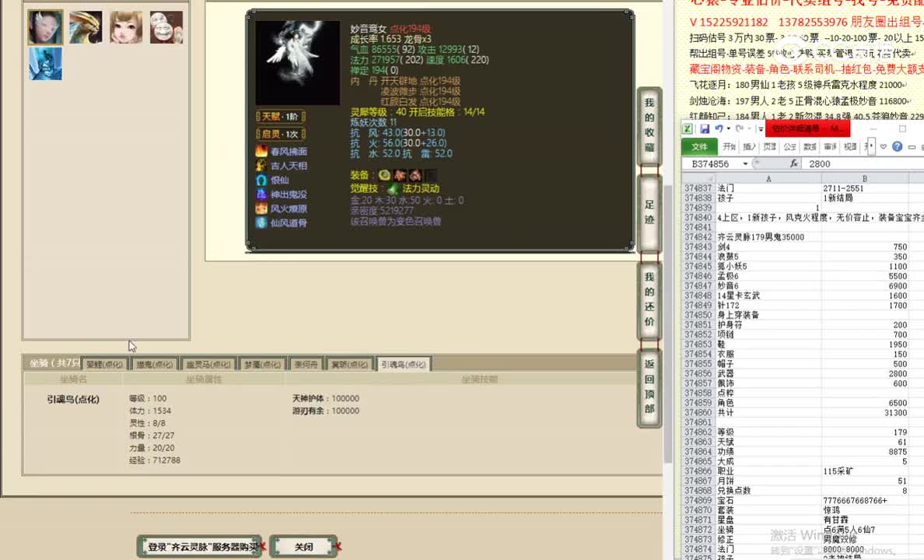Click the second equipment slot icon
Screen dimensions: 924x560
(x=400, y=174)
